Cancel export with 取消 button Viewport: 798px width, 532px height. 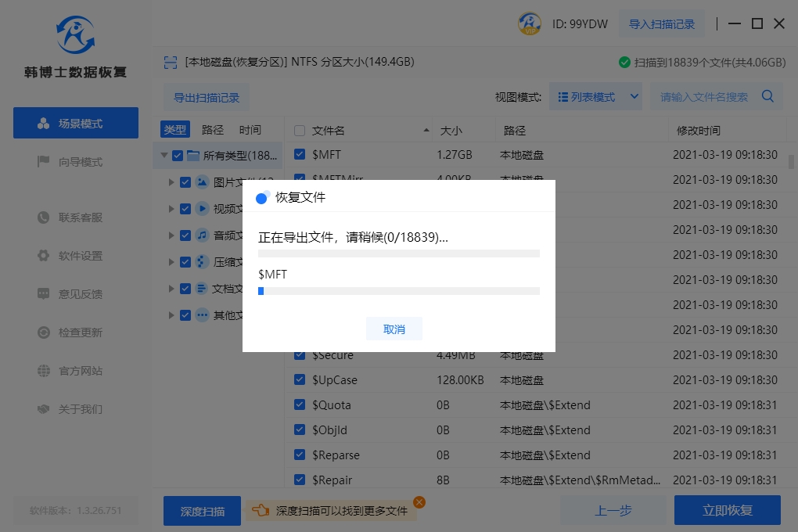pos(394,329)
